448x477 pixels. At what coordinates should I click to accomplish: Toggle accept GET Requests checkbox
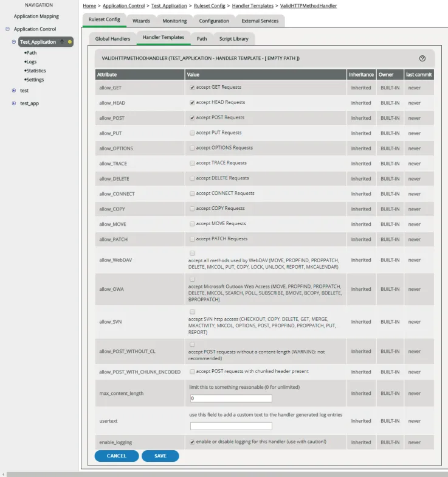[x=192, y=88]
